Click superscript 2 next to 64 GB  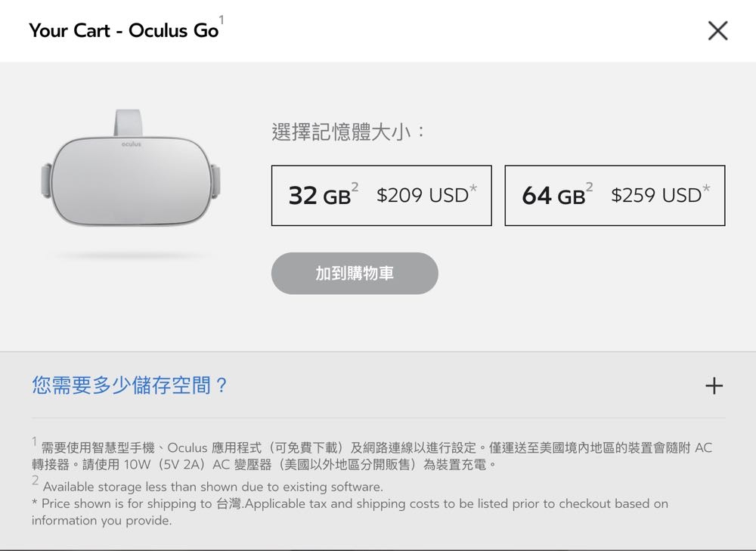590,186
